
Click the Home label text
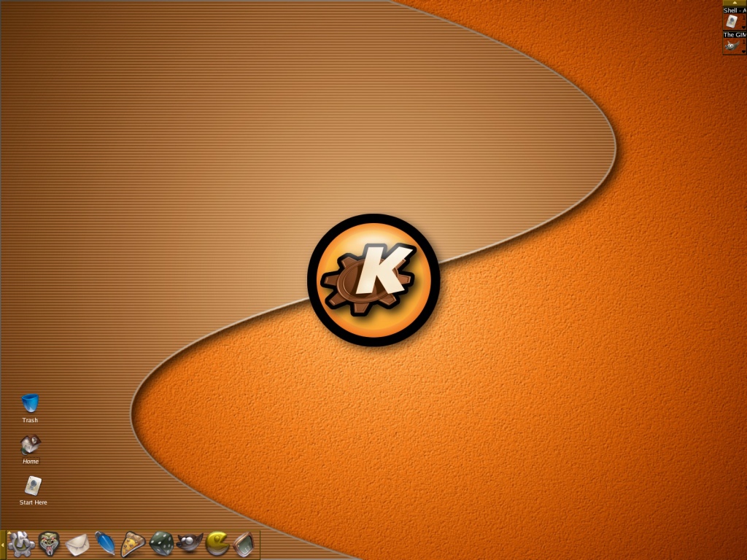point(31,461)
